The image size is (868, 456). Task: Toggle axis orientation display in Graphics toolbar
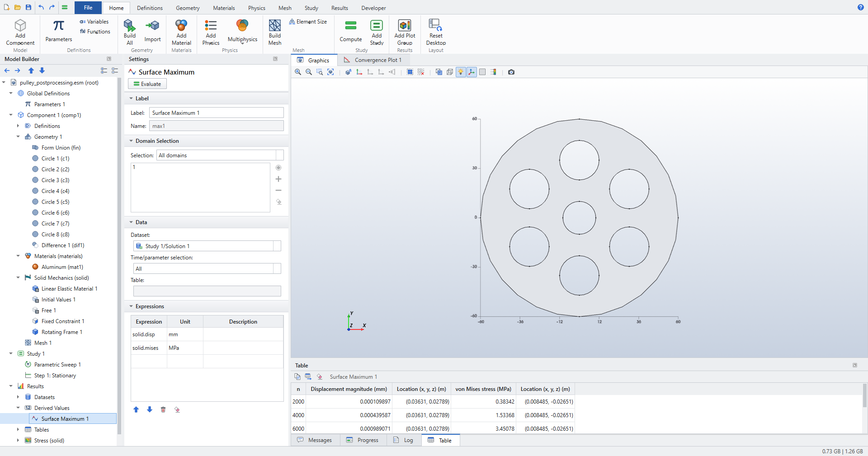pyautogui.click(x=472, y=72)
